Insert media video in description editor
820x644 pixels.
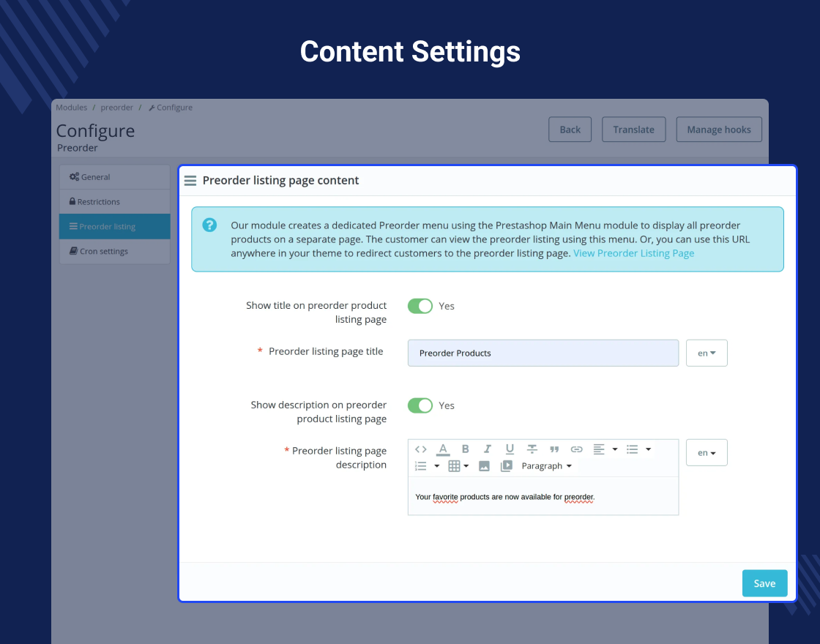click(x=506, y=465)
